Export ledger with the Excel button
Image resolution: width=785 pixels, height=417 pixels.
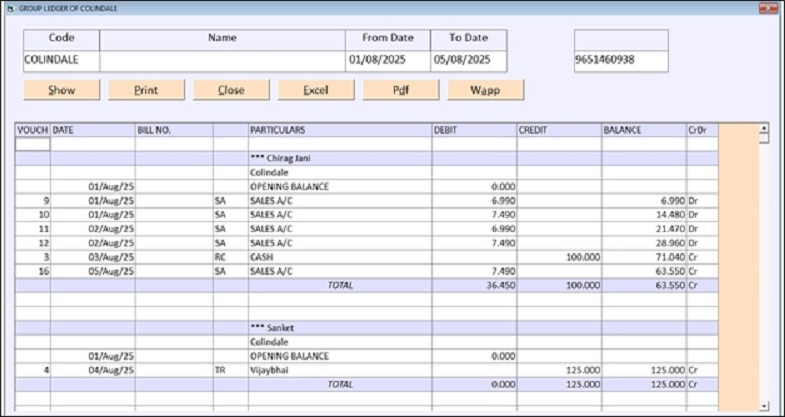tap(316, 90)
